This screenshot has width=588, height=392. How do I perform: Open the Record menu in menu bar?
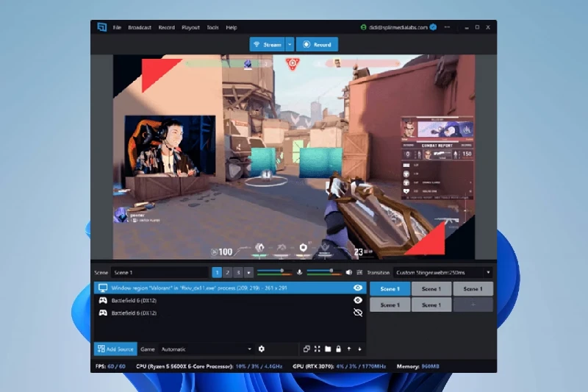pyautogui.click(x=167, y=27)
